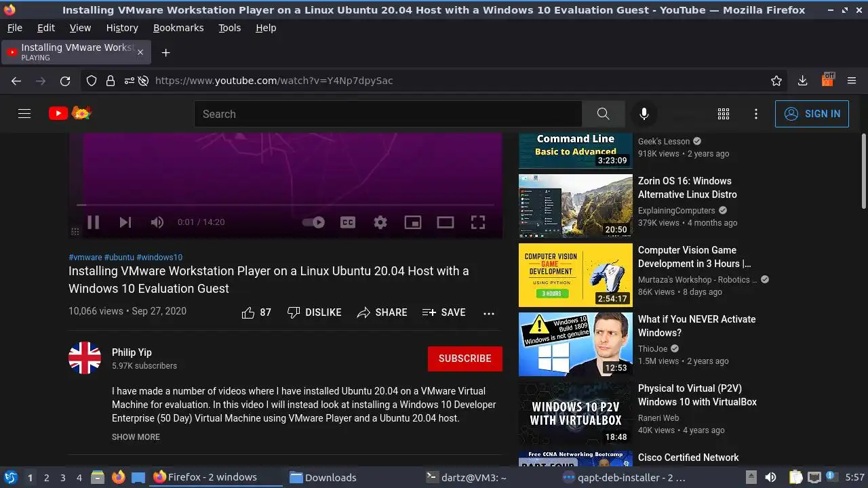Open Computer Vision Game Development thumbnail
This screenshot has width=868, height=488.
point(576,275)
